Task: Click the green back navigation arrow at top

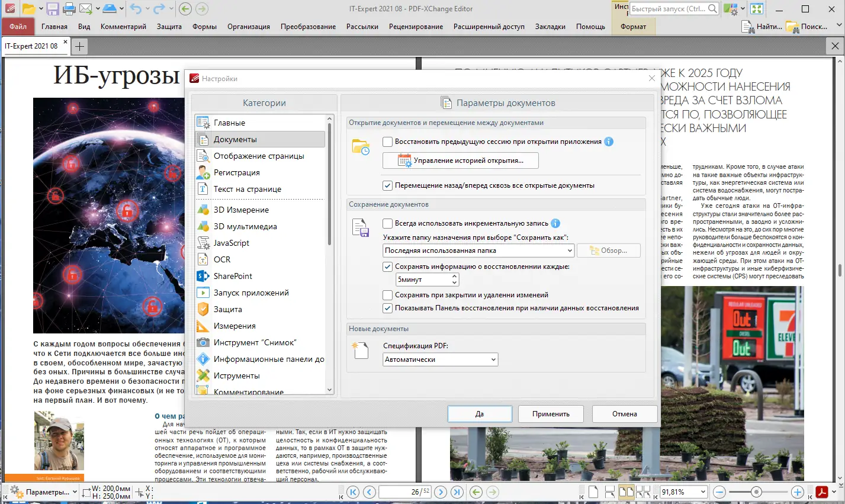Action: click(x=185, y=9)
